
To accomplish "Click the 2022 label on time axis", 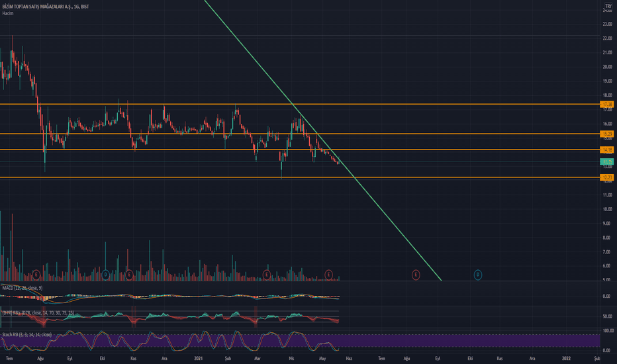I will coord(566,359).
